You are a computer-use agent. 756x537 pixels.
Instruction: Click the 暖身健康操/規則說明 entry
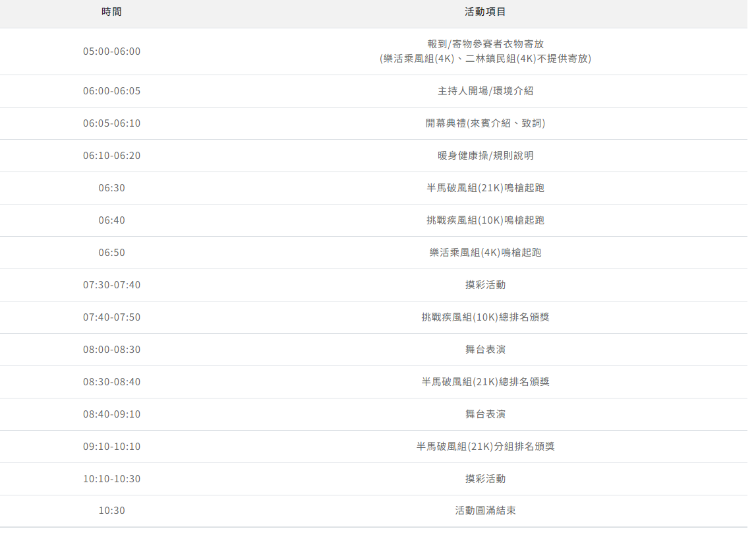(485, 156)
